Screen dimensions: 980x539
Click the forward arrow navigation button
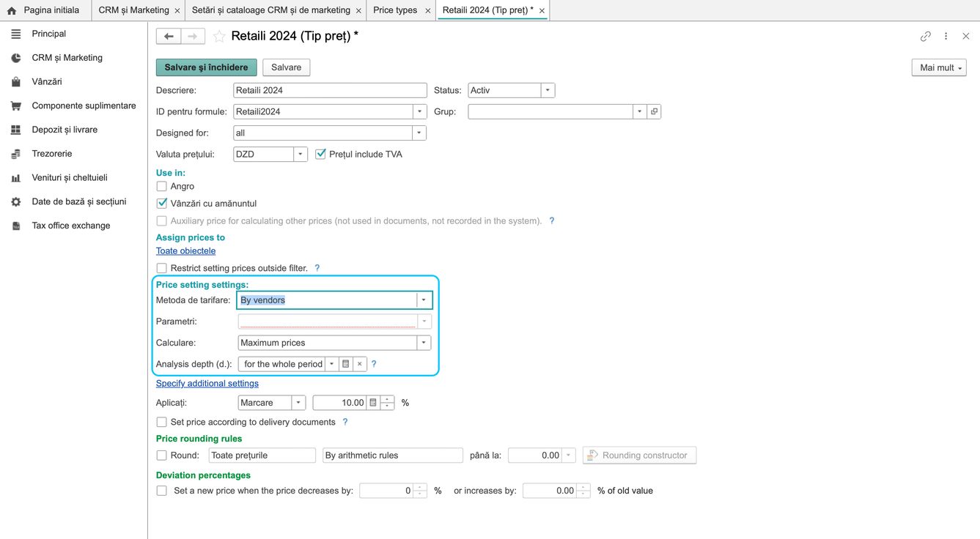(193, 36)
